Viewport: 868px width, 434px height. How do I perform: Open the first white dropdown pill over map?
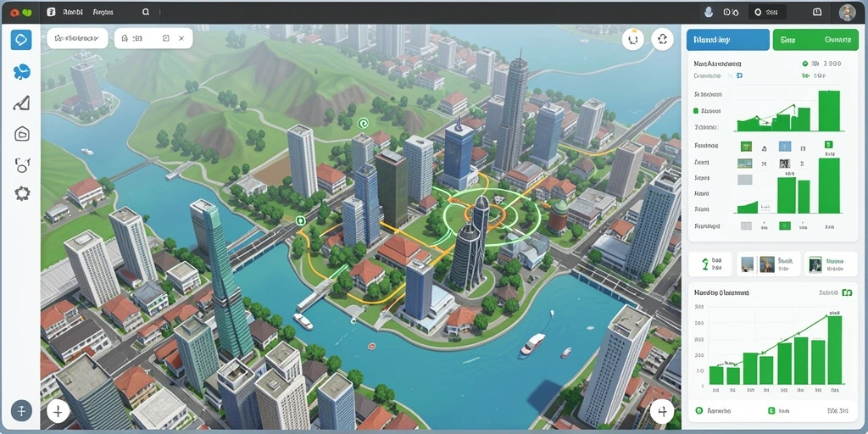pyautogui.click(x=77, y=38)
